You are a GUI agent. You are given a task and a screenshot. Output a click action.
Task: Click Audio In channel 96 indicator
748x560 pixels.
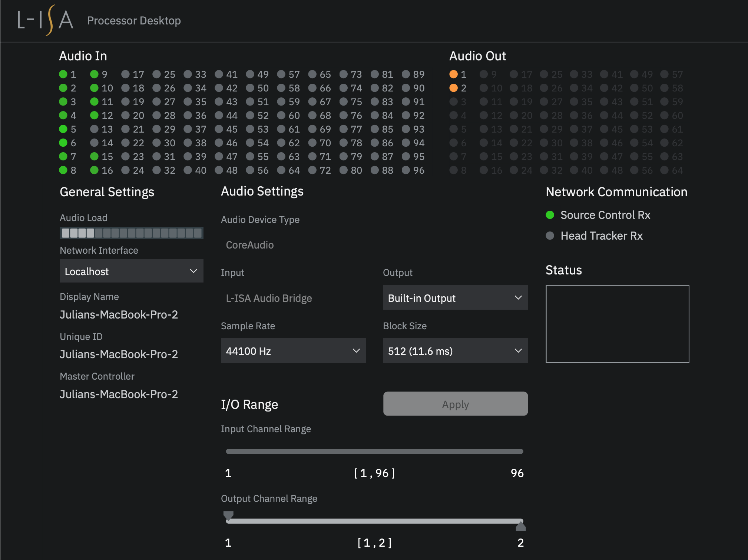pos(406,170)
